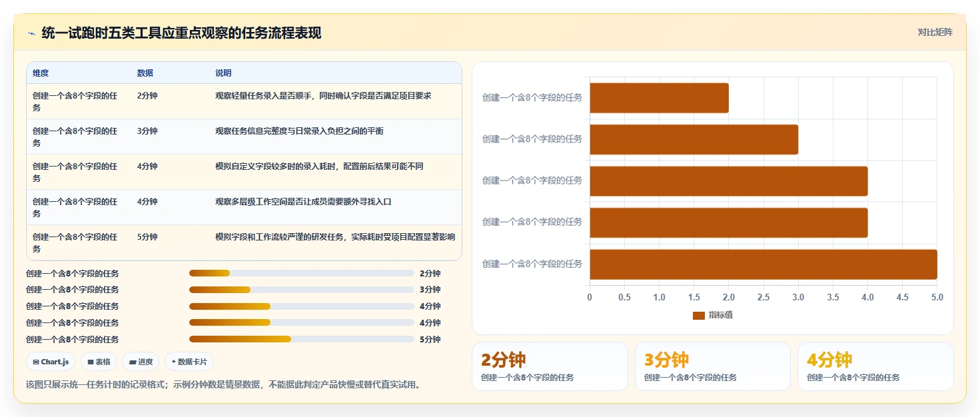This screenshot has height=417, width=980.
Task: Click the description starting 模拟字段和工作流较严谨
Action: (335, 237)
